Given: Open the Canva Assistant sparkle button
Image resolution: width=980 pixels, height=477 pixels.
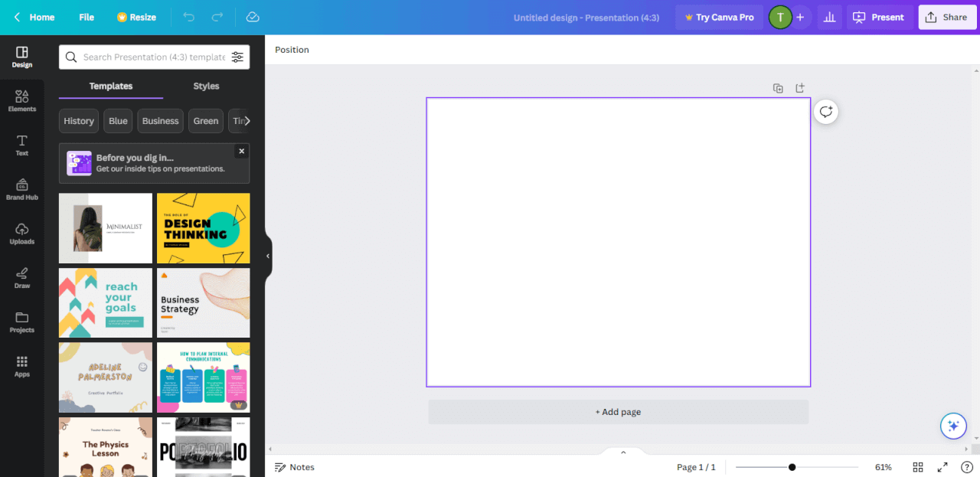Looking at the screenshot, I should coord(953,426).
